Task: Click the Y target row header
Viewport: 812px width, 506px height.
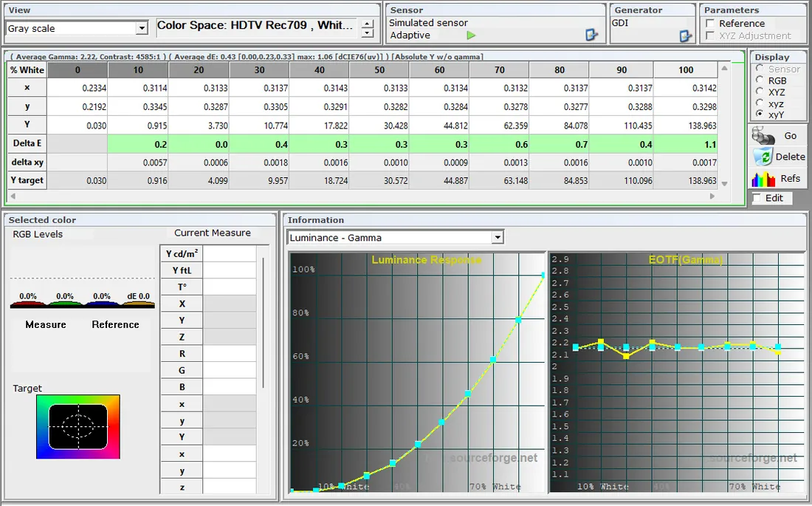Action: click(27, 180)
